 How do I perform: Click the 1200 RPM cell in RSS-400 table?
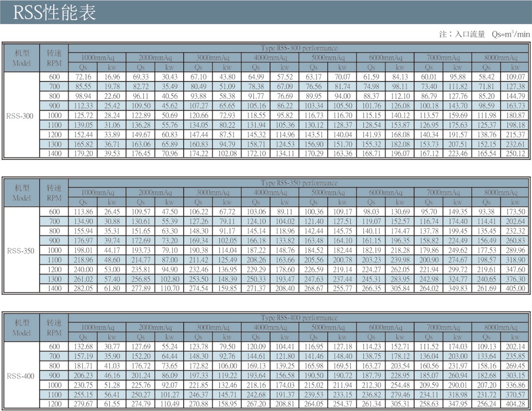[x=54, y=404]
